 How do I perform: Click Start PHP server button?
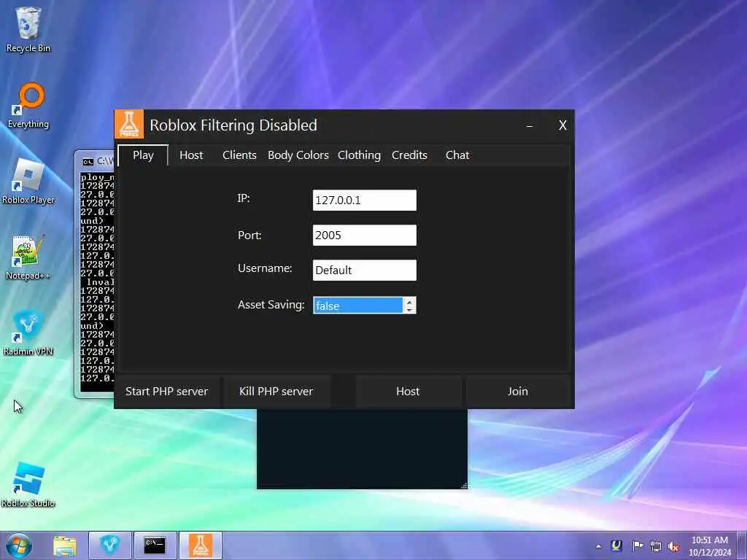tap(167, 392)
